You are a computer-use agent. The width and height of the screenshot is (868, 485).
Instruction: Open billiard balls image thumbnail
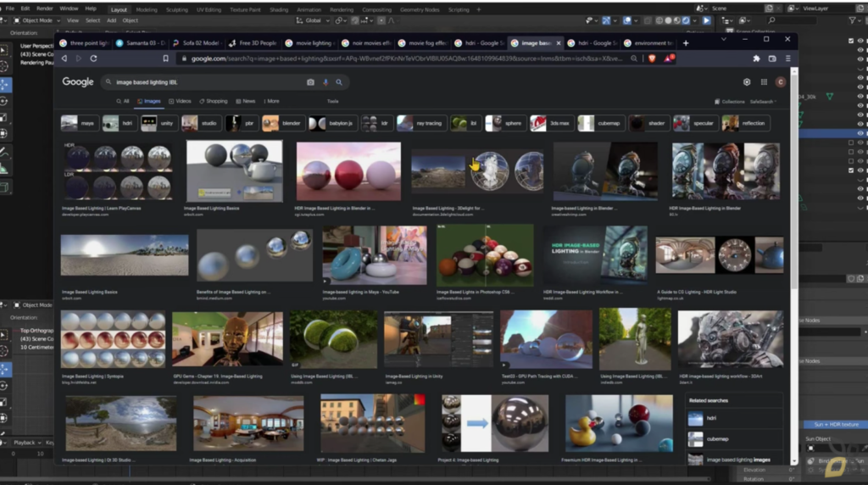(485, 255)
